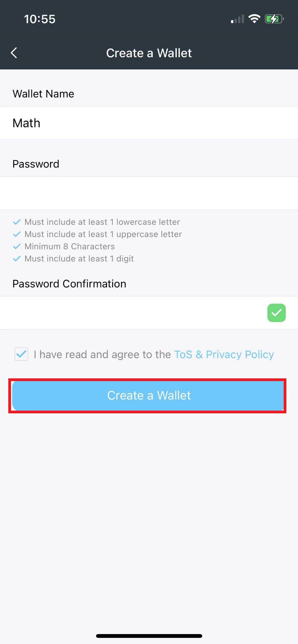Tap the lowercase letter requirement checkmark
This screenshot has width=298, height=644.
[x=17, y=222]
